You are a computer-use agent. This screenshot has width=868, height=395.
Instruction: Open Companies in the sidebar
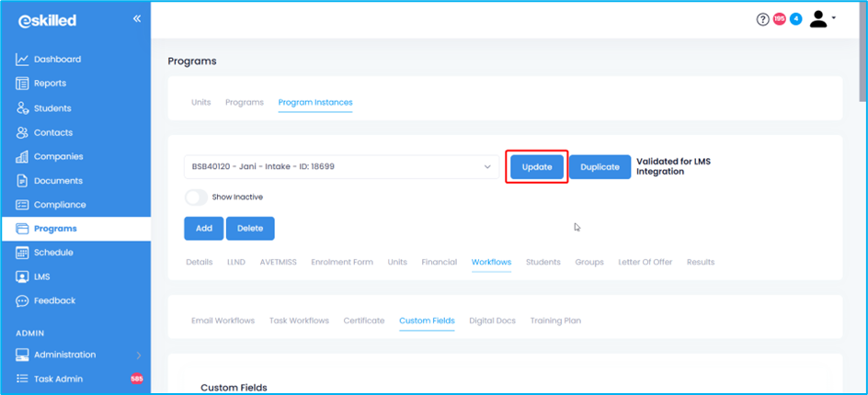pos(58,157)
